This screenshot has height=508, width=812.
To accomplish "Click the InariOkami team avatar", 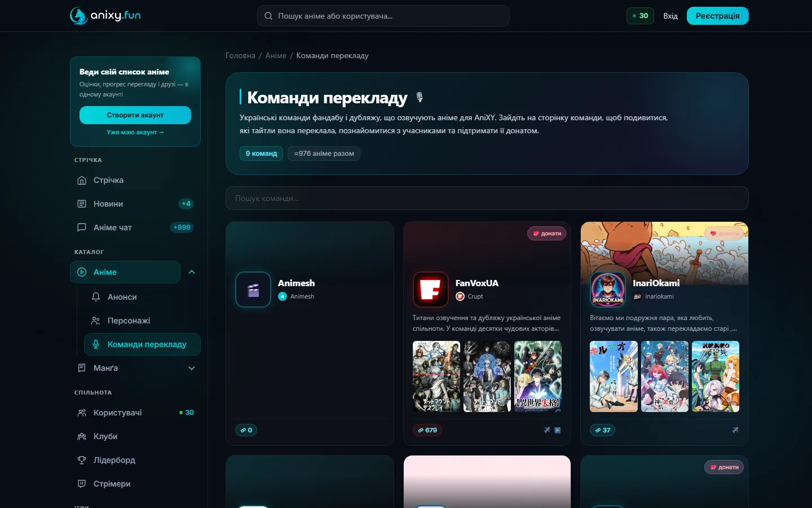I will 608,290.
